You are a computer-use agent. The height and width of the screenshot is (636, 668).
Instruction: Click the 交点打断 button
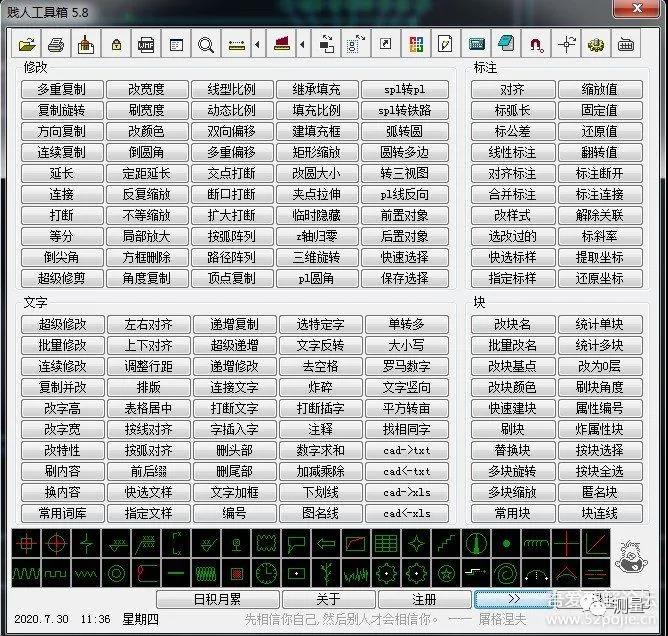click(x=232, y=173)
